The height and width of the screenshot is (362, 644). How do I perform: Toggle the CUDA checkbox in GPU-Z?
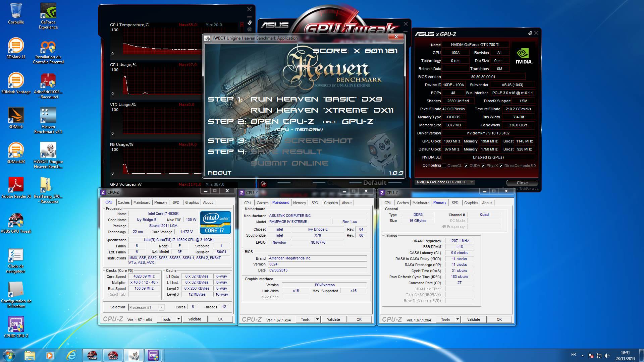[466, 166]
